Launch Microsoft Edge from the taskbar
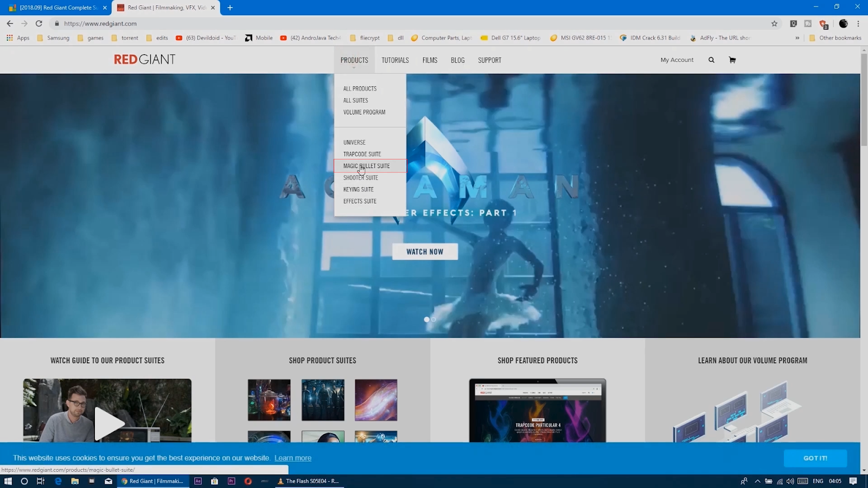Screen dimensions: 868x488 (x=58, y=481)
